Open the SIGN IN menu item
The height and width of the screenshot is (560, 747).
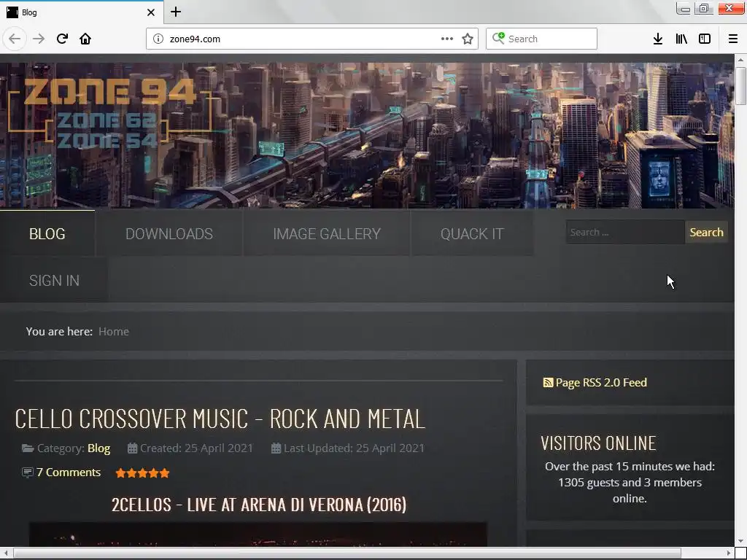coord(54,281)
